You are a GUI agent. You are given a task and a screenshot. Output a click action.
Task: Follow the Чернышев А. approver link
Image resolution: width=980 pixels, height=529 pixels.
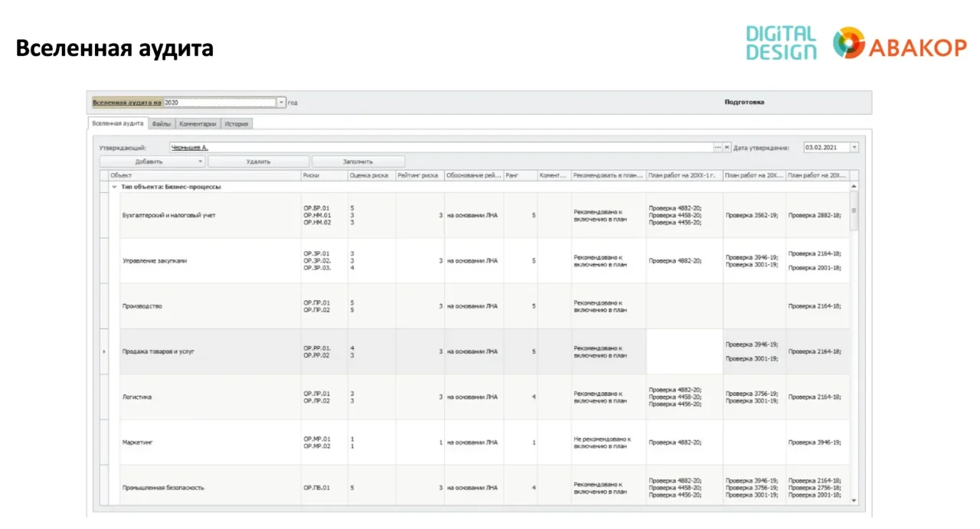[x=189, y=148]
